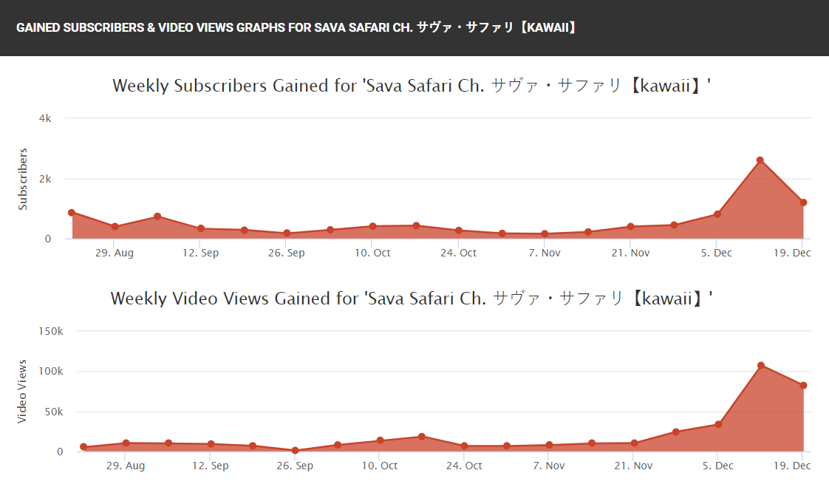Click video views data point at 29. Aug
This screenshot has width=829, height=504.
[x=126, y=443]
